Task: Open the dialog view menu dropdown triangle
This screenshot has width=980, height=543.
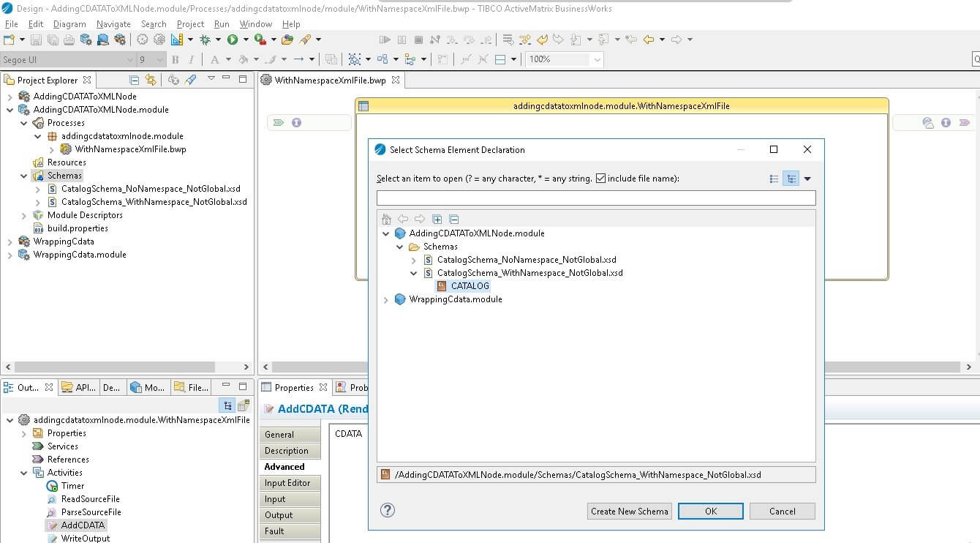Action: click(x=807, y=179)
